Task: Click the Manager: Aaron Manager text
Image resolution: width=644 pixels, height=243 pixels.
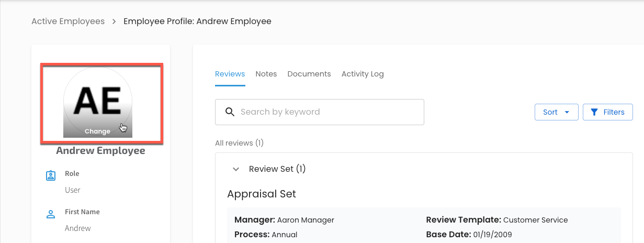Action: click(x=284, y=220)
